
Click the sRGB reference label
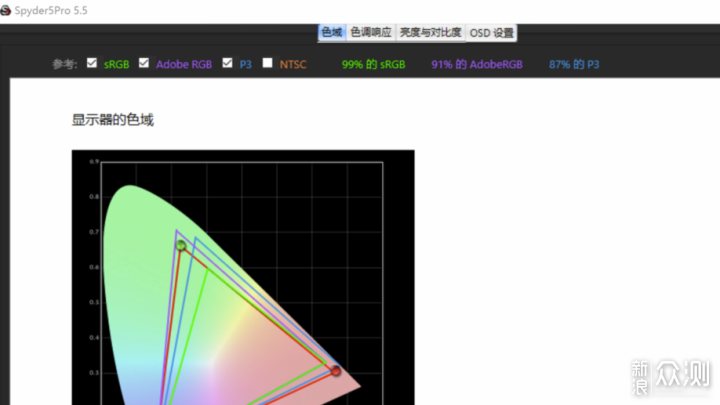pyautogui.click(x=116, y=64)
